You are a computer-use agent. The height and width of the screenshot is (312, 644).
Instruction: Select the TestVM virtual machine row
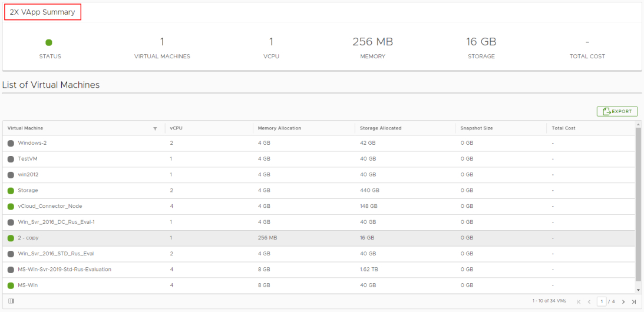(28, 159)
